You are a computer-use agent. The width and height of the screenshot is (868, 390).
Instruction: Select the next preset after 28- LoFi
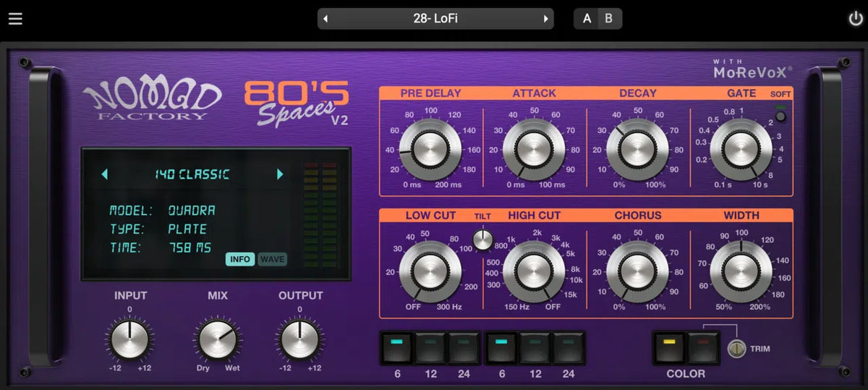[x=545, y=19]
